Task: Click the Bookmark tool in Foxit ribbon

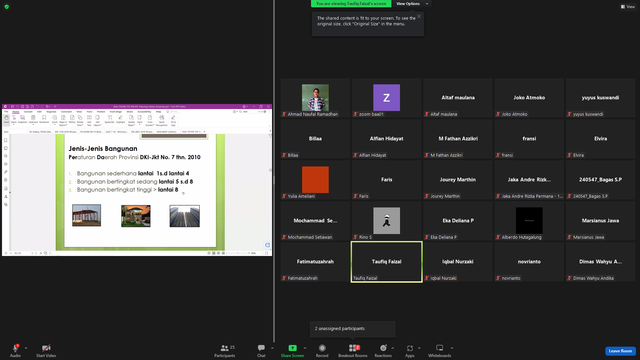Action: click(x=44, y=119)
